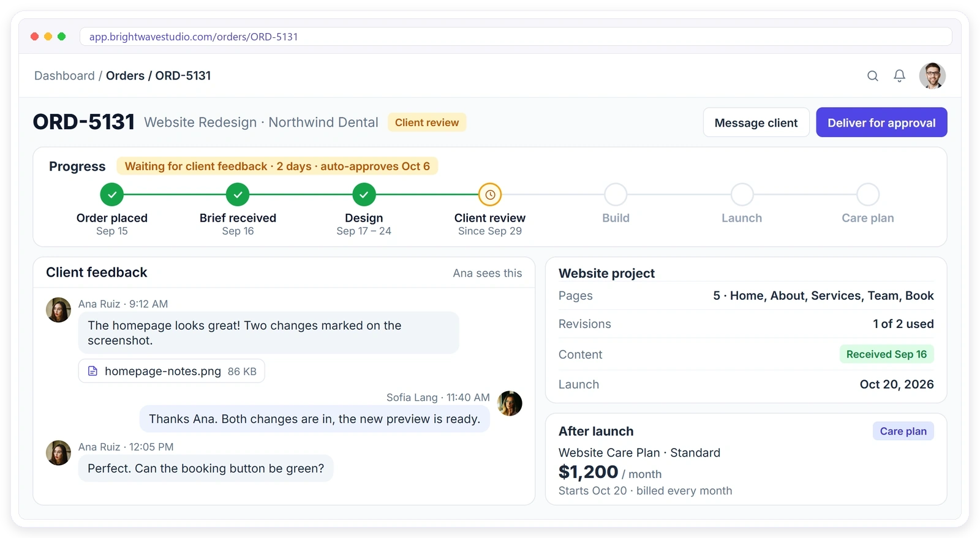Click the "Since Sep 29" date under Client review

click(490, 231)
